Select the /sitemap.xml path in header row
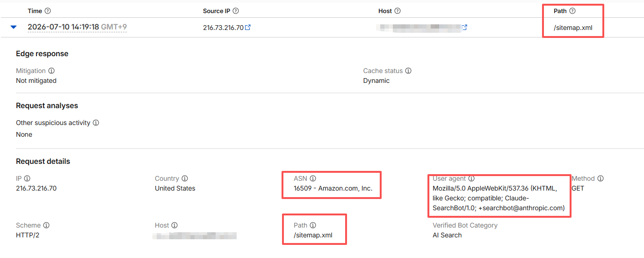This screenshot has height=258, width=644. [573, 28]
